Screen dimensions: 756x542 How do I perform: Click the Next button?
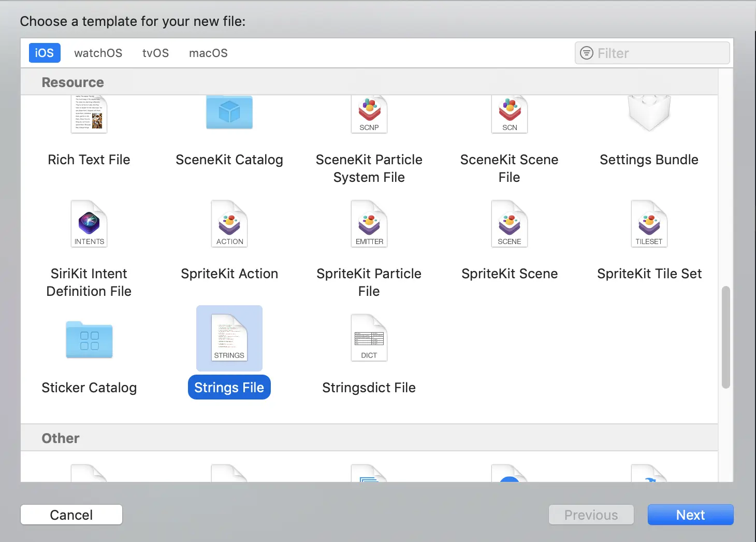[x=690, y=515]
